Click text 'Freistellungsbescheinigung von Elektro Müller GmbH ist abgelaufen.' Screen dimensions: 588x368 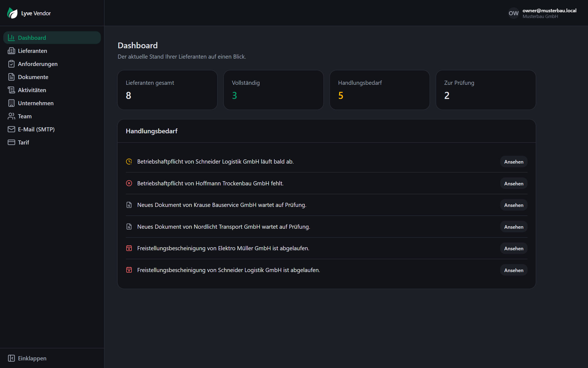point(223,248)
